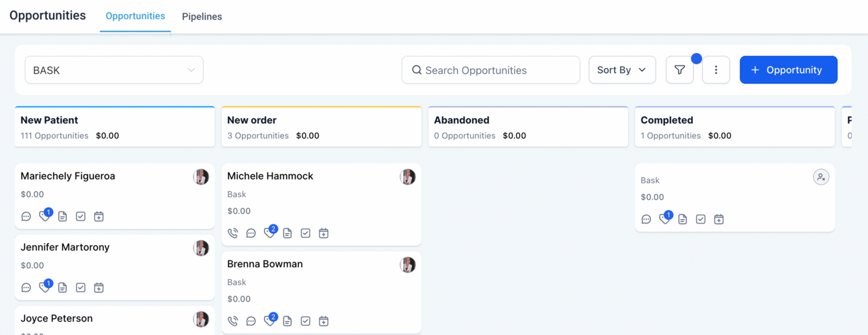This screenshot has width=868, height=335.
Task: Click phone call icon on Michele Hammock card
Action: 232,233
